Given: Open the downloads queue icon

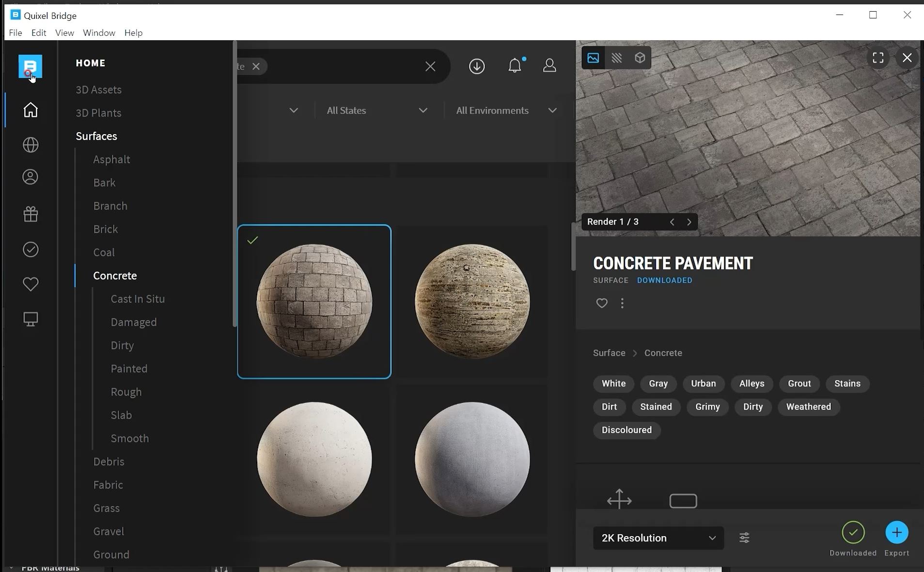Looking at the screenshot, I should point(477,66).
